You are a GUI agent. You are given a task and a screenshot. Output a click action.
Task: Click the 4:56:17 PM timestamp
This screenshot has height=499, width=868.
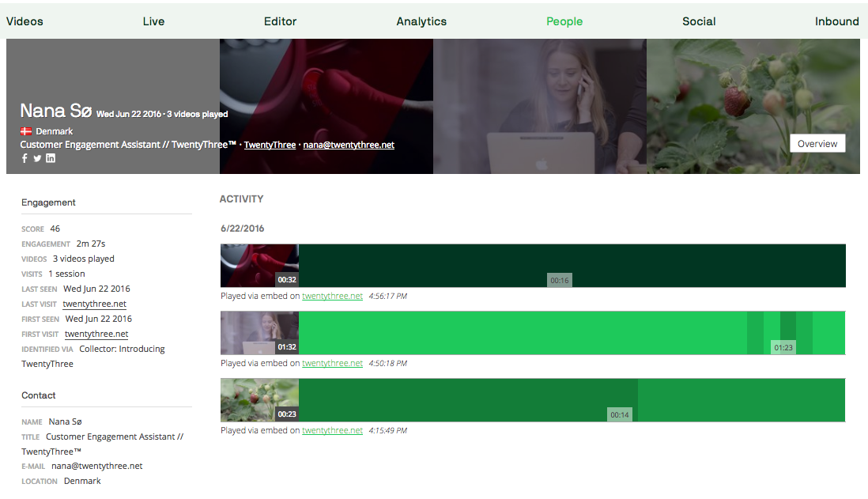(387, 297)
